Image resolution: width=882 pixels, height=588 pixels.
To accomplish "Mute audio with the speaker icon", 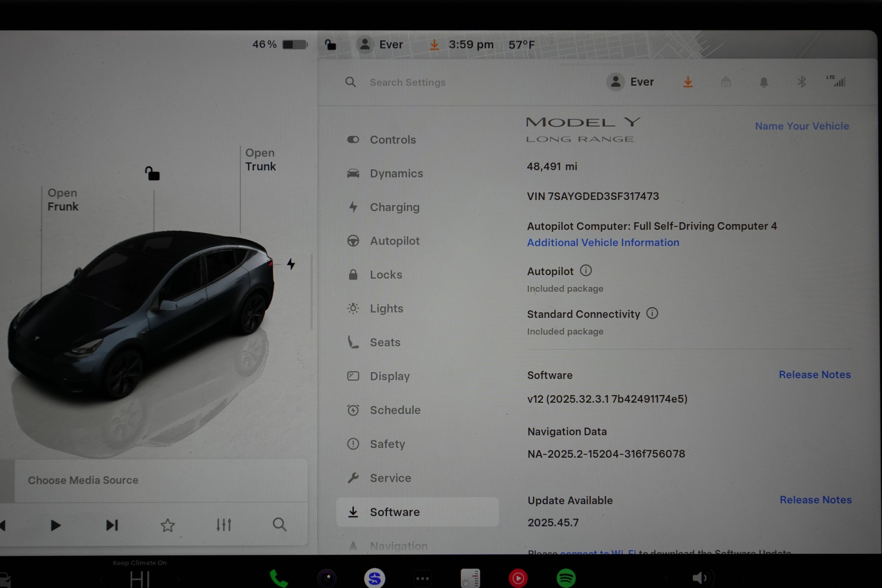I will pos(702,578).
